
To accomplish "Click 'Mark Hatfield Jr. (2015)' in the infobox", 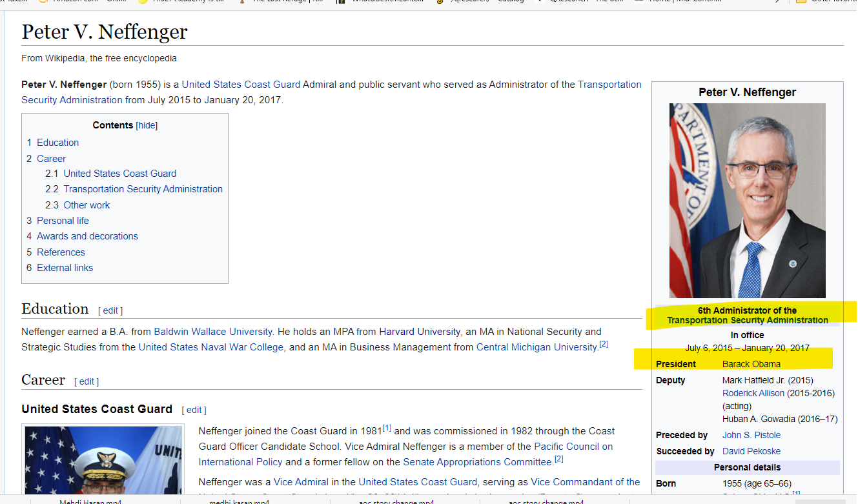I will click(768, 380).
